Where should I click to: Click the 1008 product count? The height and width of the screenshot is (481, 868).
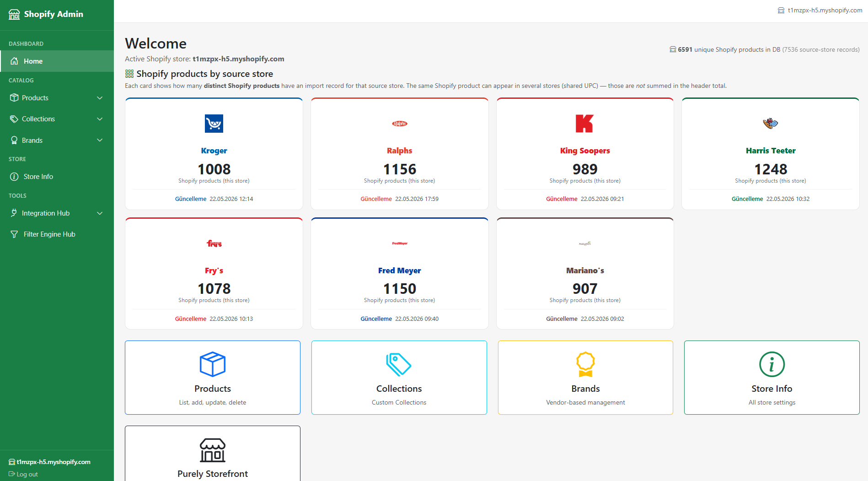214,169
